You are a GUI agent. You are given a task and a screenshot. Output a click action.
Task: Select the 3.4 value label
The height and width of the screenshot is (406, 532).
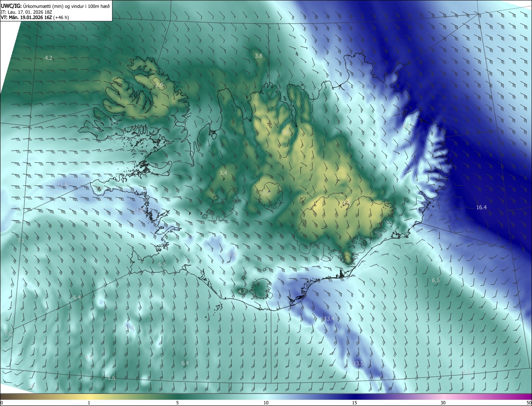click(223, 173)
